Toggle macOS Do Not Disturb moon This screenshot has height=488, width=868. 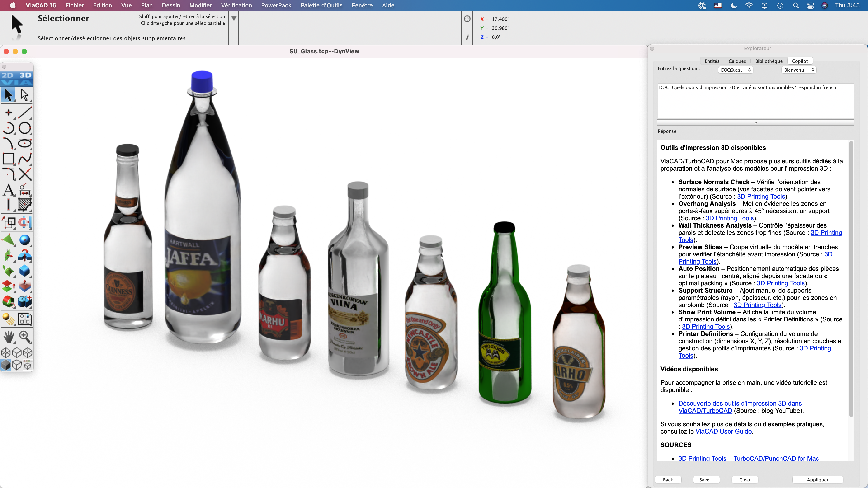[734, 5]
